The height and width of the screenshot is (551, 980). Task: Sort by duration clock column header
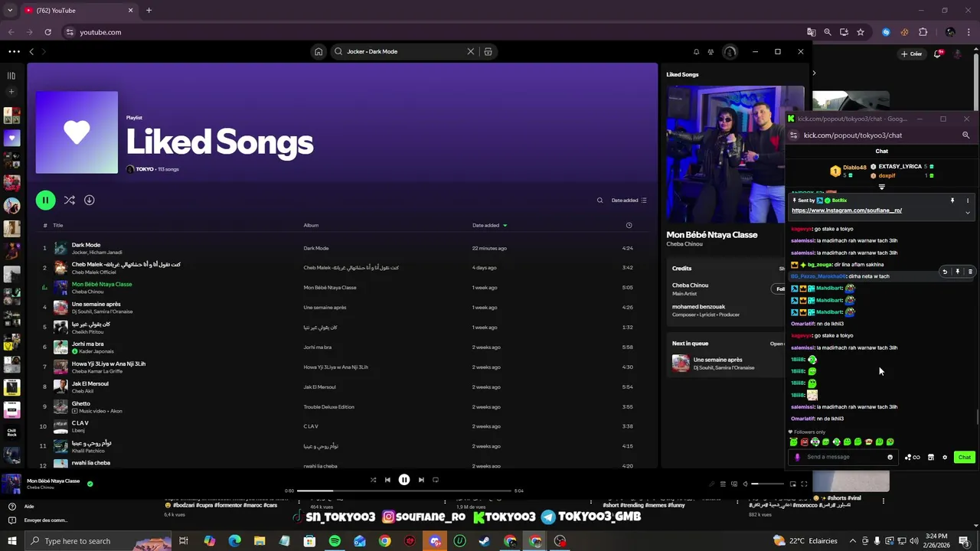click(629, 225)
